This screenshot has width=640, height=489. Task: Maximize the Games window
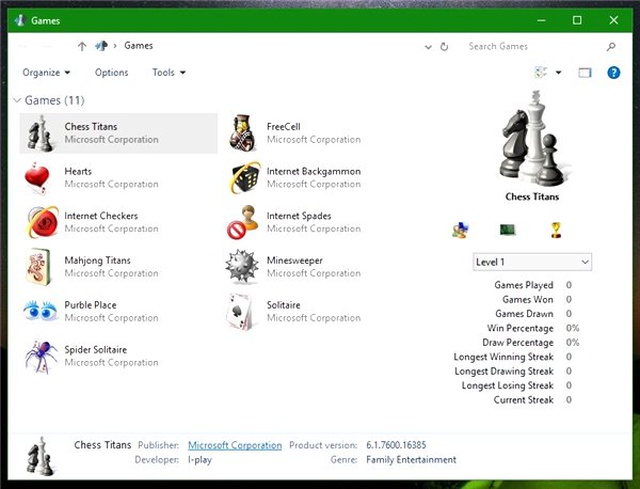(x=577, y=20)
